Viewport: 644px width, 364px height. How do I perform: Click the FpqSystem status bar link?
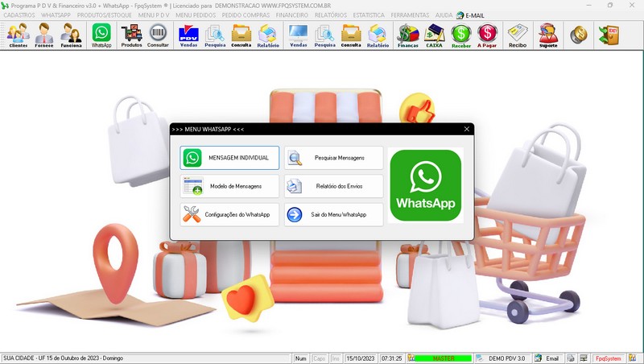(609, 358)
